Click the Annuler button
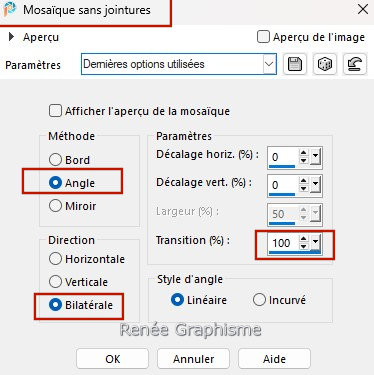 click(x=193, y=359)
